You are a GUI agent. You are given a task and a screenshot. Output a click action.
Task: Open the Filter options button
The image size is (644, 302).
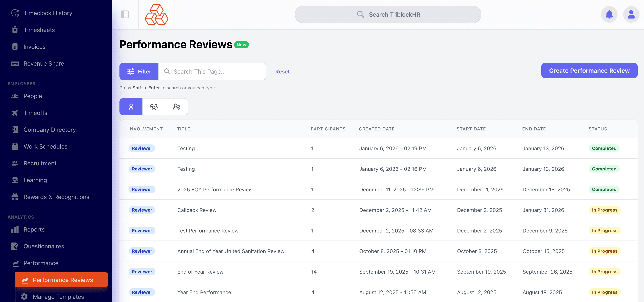(139, 72)
